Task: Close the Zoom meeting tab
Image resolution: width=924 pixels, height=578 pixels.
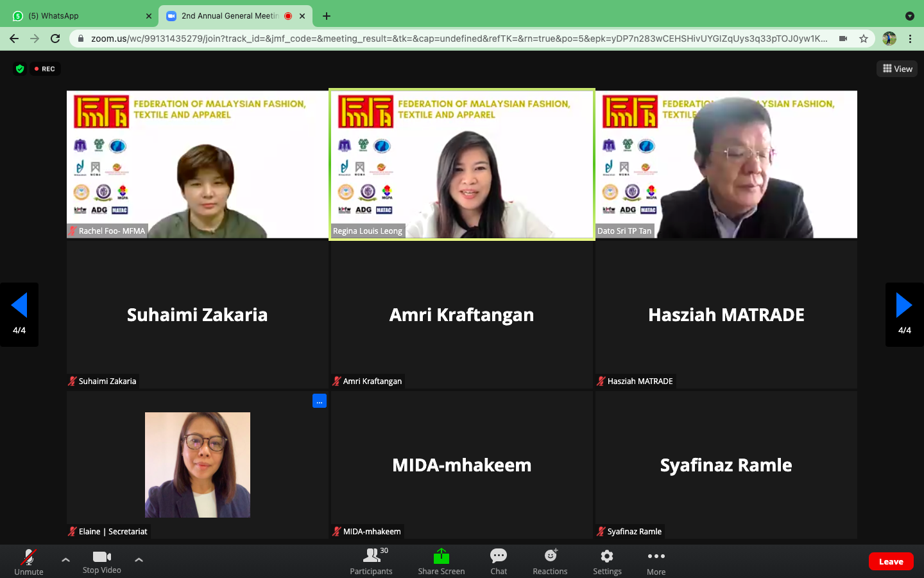Action: coord(302,16)
